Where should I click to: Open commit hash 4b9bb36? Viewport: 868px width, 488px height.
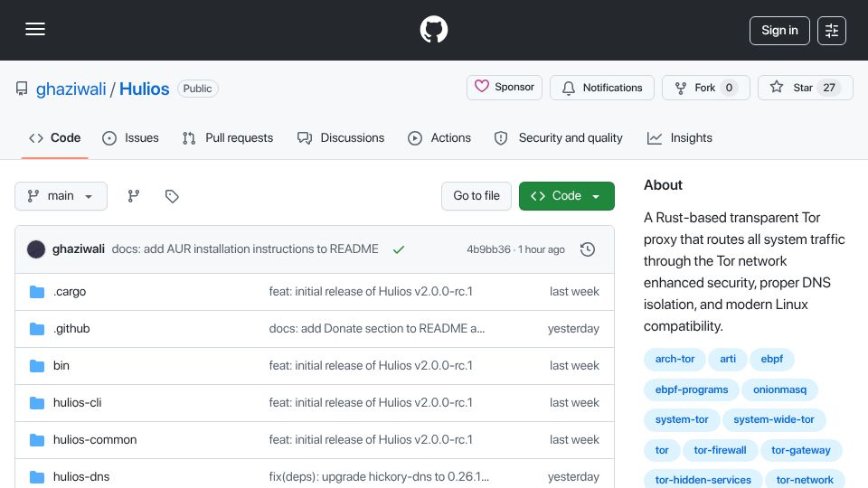[x=488, y=249]
